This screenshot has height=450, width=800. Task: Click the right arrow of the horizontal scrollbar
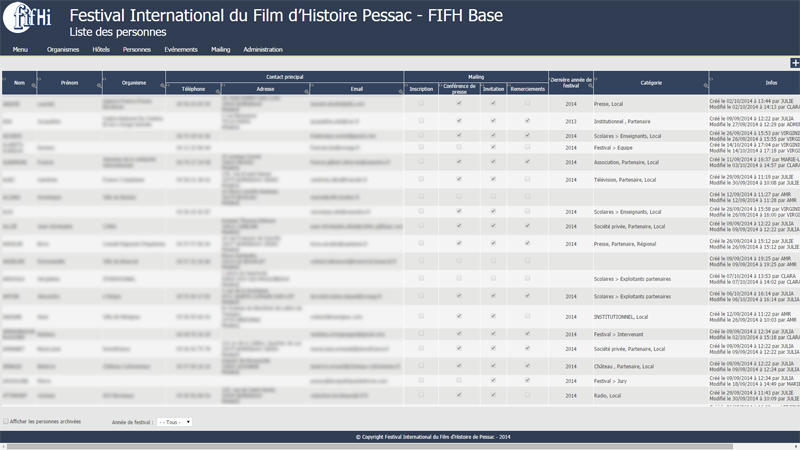796,446
